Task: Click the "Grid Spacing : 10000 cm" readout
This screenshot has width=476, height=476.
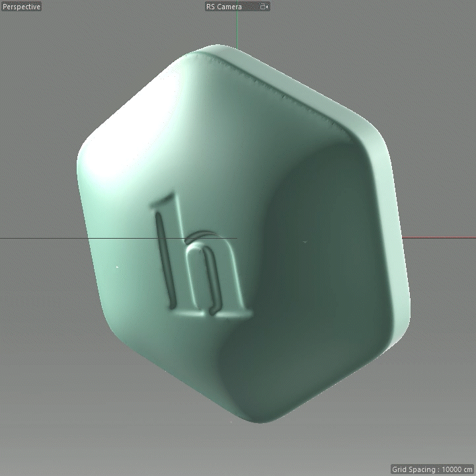Action: (432, 469)
